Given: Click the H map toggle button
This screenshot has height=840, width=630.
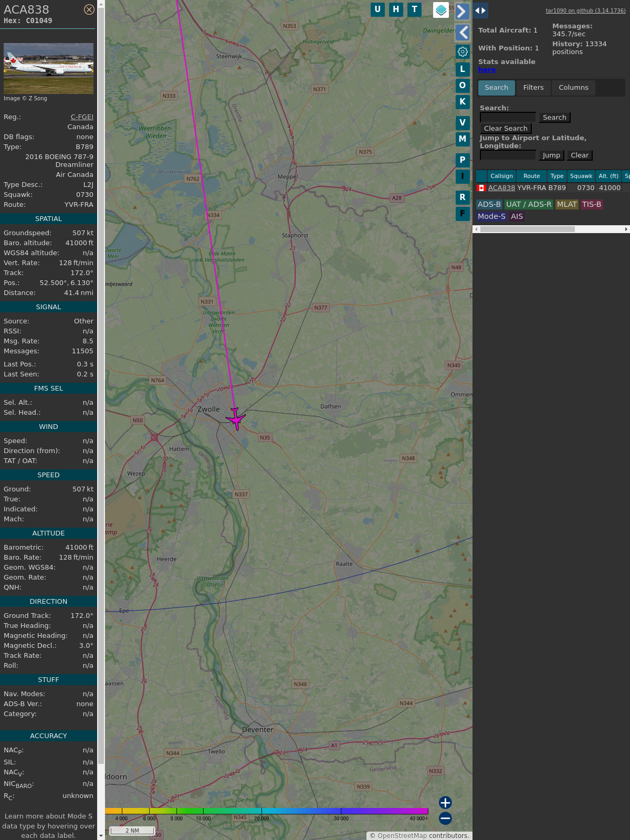Looking at the screenshot, I should 396,9.
